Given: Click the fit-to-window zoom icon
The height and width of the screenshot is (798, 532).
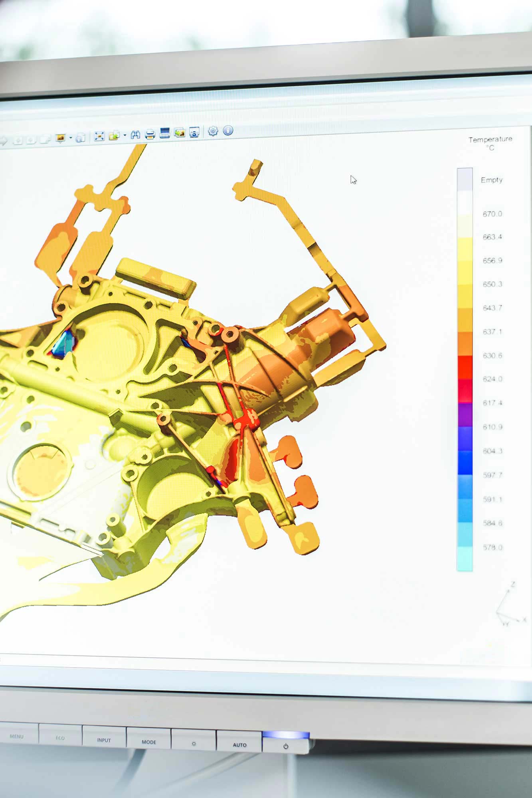Looking at the screenshot, I should point(99,136).
